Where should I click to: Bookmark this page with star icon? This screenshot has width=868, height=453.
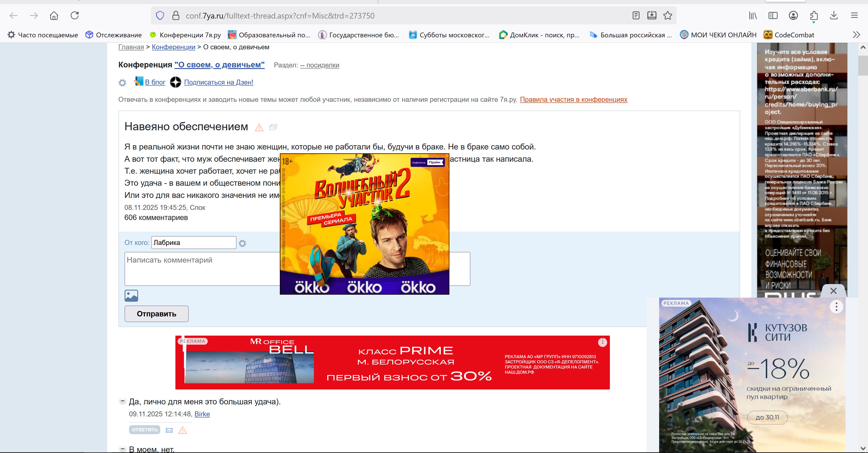tap(668, 16)
